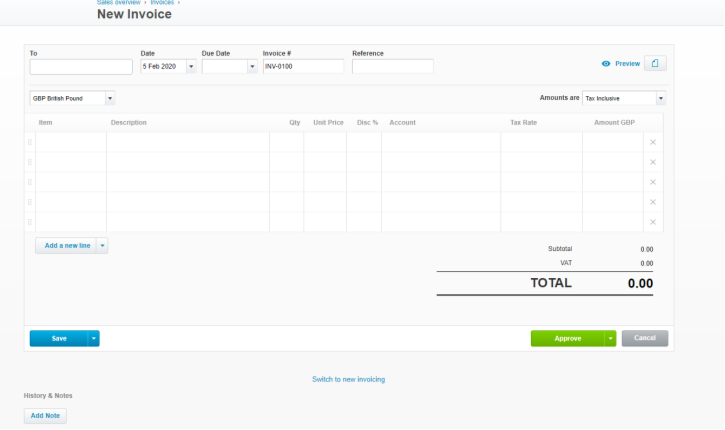Click the Approve button
This screenshot has width=725, height=430.
coord(568,338)
